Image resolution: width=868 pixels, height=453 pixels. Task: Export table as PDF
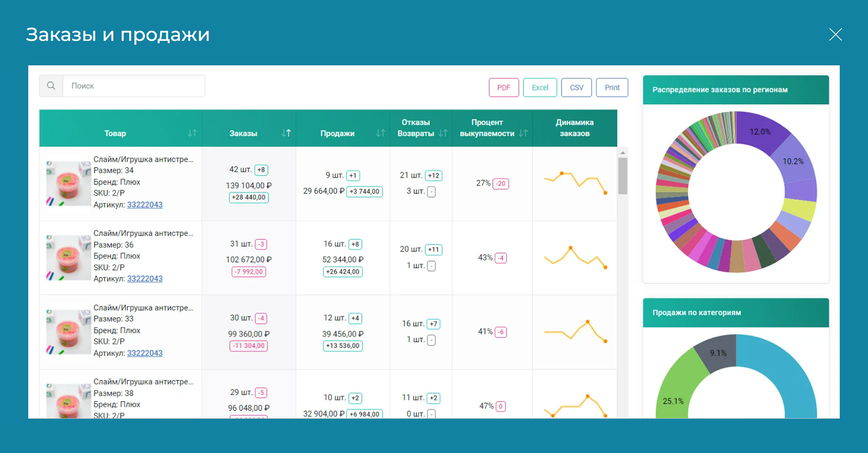pyautogui.click(x=503, y=87)
